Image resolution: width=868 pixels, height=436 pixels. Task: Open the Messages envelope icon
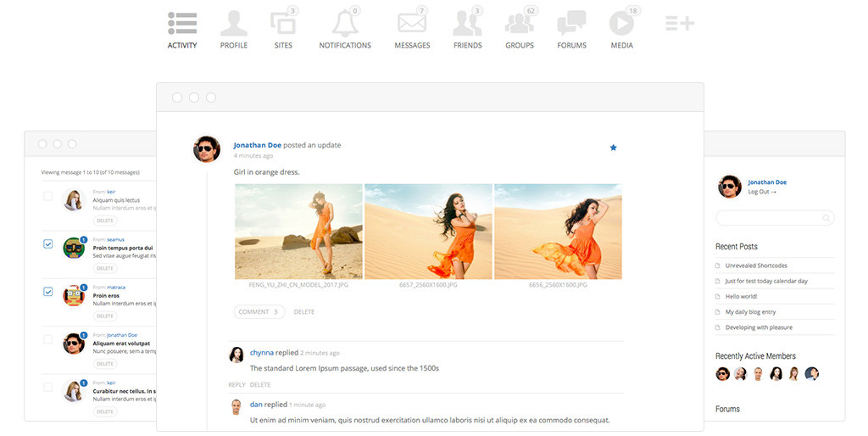pyautogui.click(x=412, y=24)
